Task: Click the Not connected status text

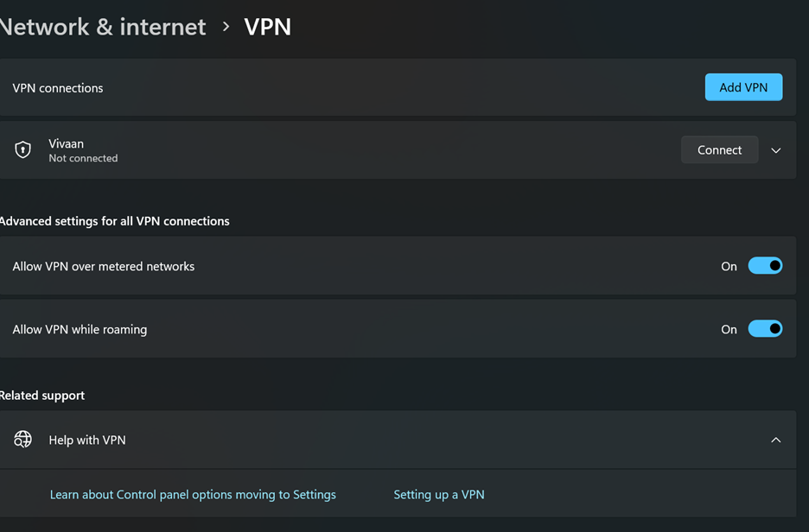Action: point(83,158)
